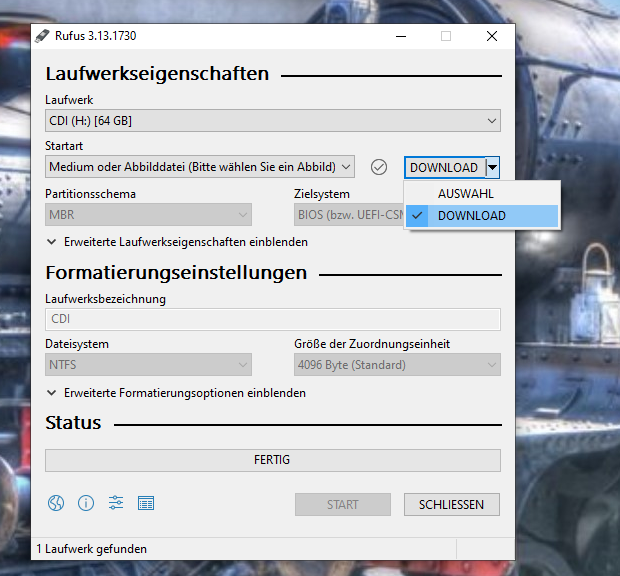Image resolution: width=620 pixels, height=576 pixels.
Task: Open the language selection globe icon
Action: [56, 503]
